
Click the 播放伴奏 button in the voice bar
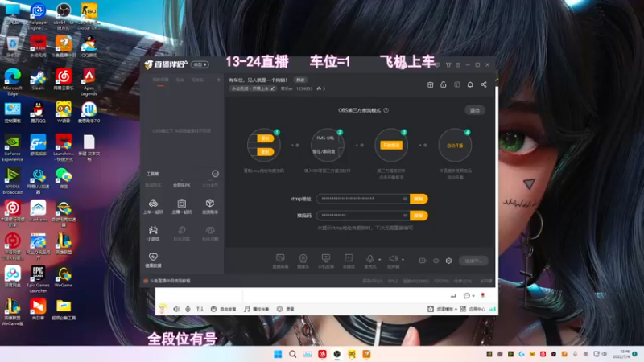[257, 309]
